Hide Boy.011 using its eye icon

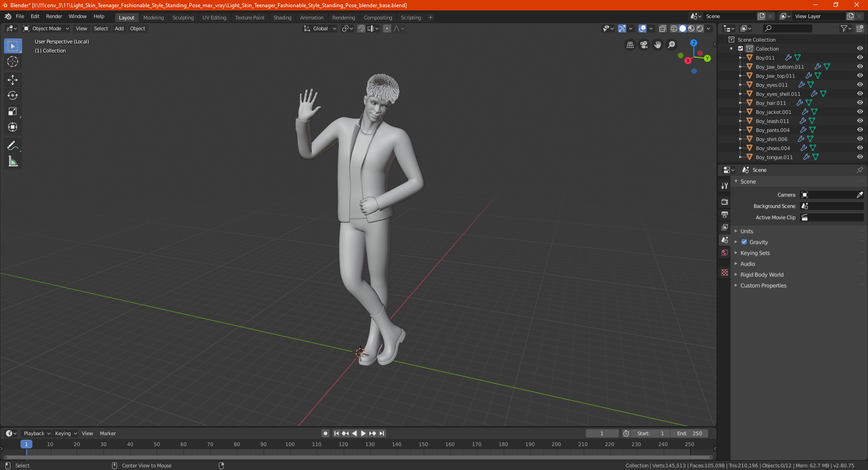coord(860,58)
